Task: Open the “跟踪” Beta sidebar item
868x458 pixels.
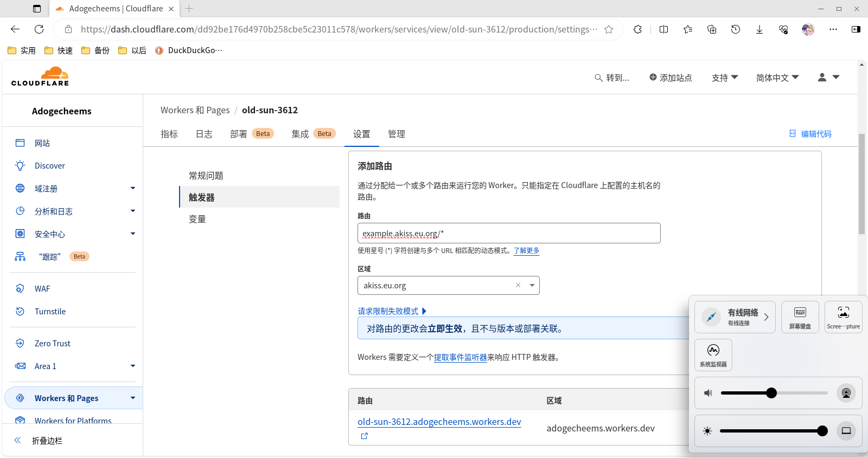Action: 52,256
